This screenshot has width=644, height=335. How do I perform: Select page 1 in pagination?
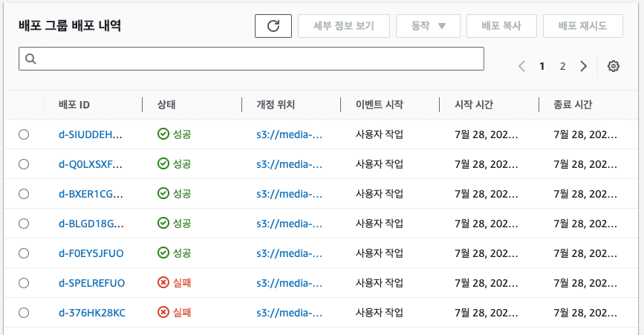pos(542,66)
